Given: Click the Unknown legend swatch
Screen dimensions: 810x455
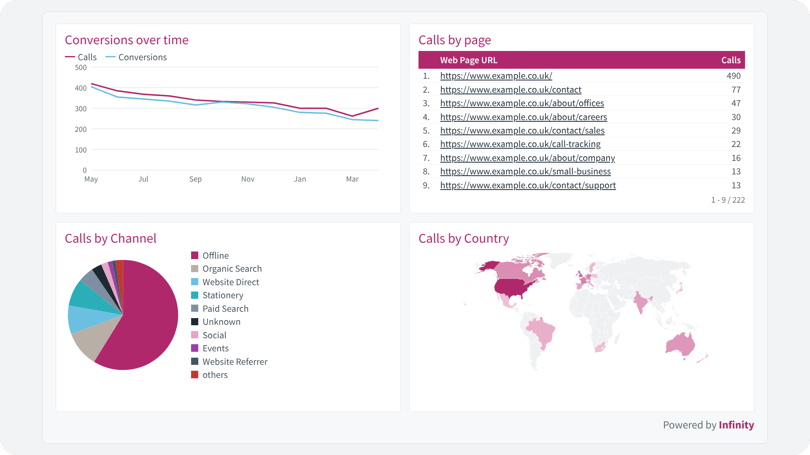Looking at the screenshot, I should pos(195,322).
